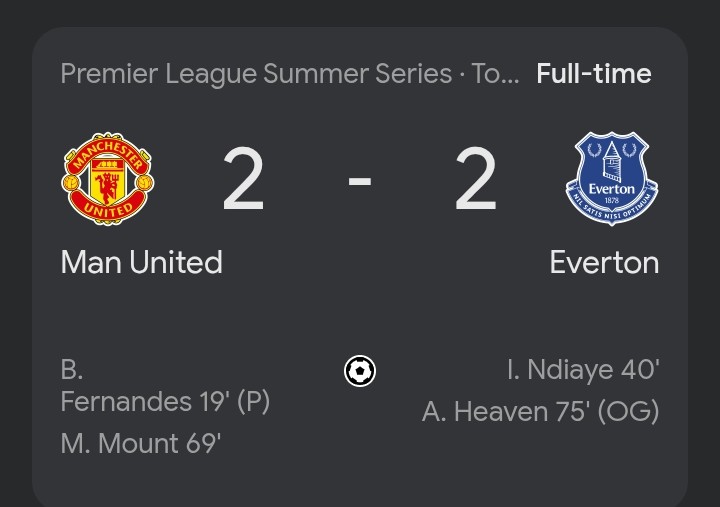Select the M. Mount 69' goal entry
Viewport: 720px width, 507px height.
tap(141, 444)
